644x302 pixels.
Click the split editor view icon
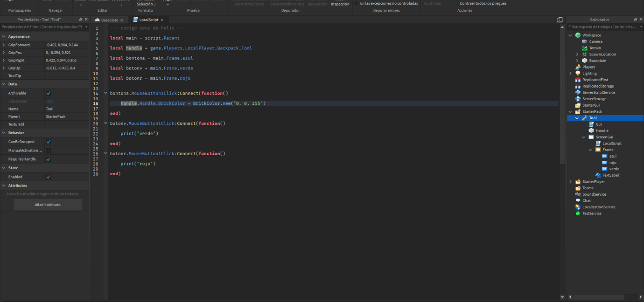click(x=560, y=20)
